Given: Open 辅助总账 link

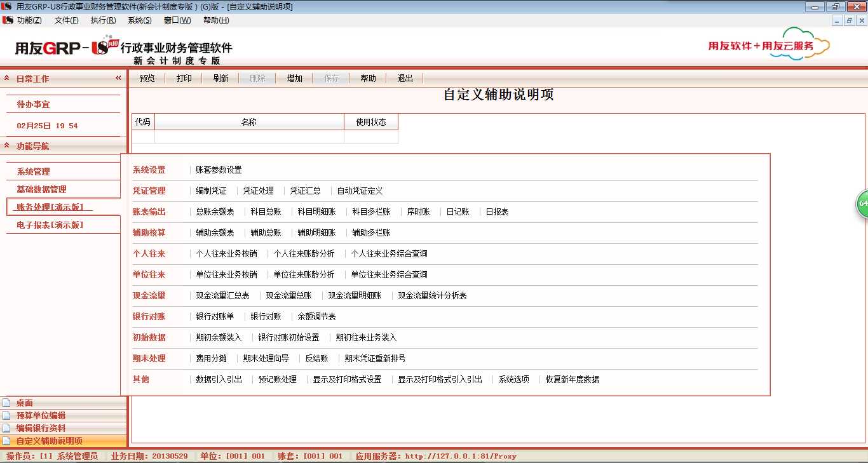Looking at the screenshot, I should click(266, 233).
